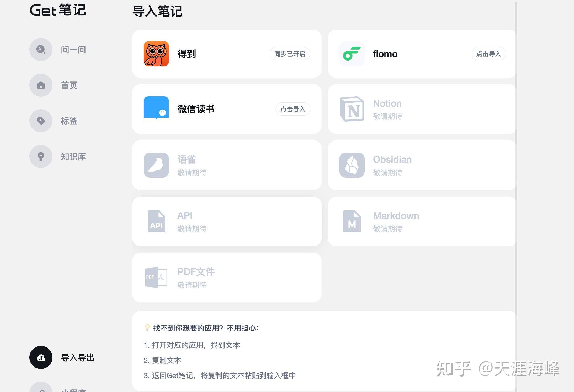The height and width of the screenshot is (392, 574).
Task: Select the 标签 menu label
Action: [69, 121]
